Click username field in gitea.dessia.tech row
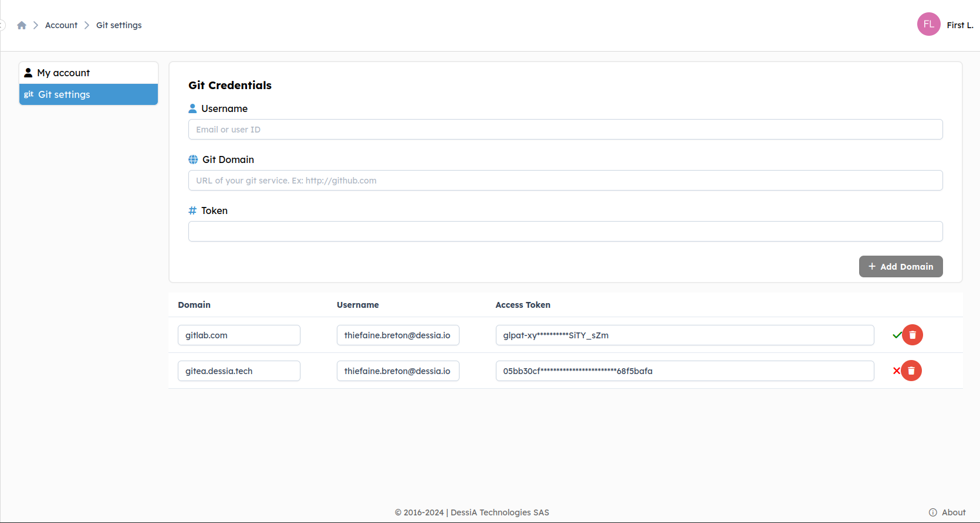 397,371
